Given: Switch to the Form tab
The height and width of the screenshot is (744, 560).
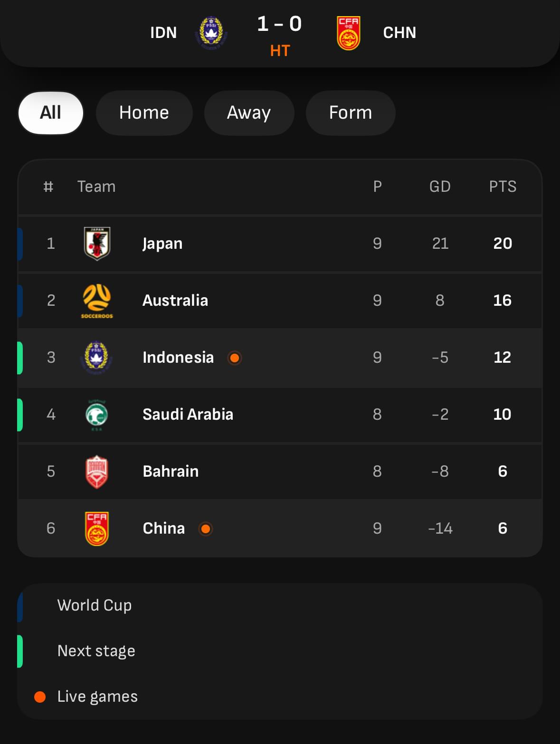Looking at the screenshot, I should 351,113.
